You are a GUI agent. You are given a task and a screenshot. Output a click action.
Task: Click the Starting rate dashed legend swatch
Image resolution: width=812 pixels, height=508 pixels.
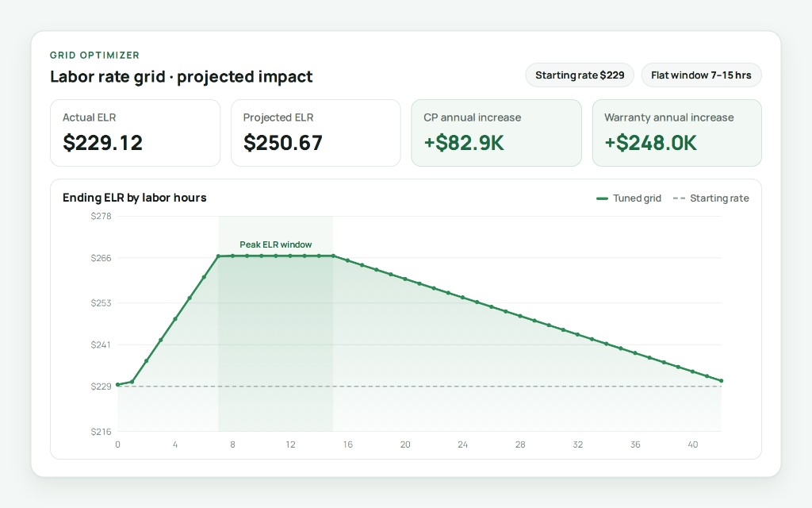click(x=679, y=198)
